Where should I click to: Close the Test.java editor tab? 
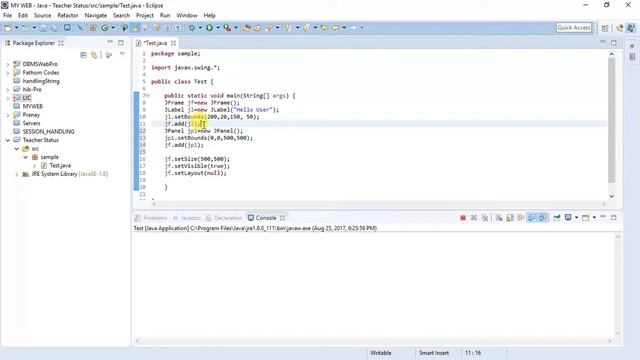(x=173, y=43)
